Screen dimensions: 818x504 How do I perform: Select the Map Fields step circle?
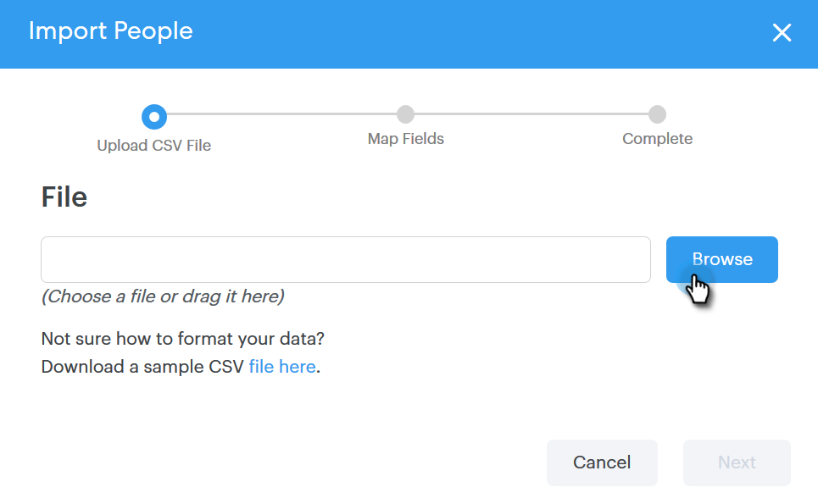[x=405, y=114]
